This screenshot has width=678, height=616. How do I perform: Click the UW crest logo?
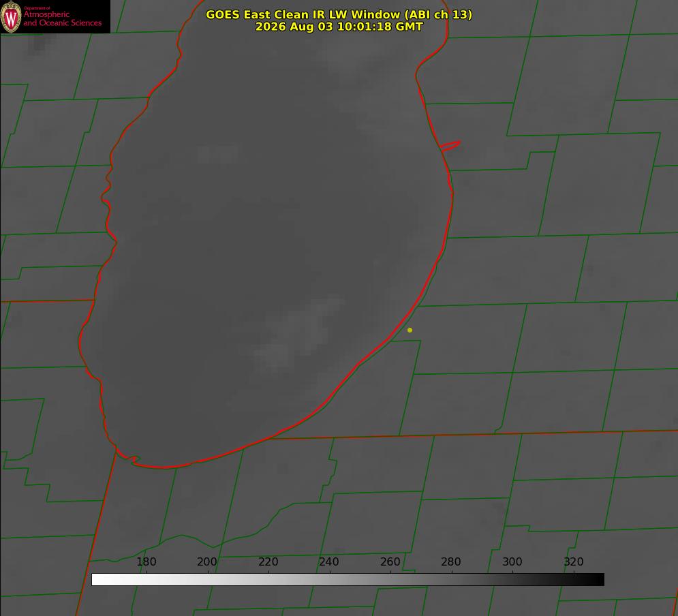pyautogui.click(x=11, y=16)
